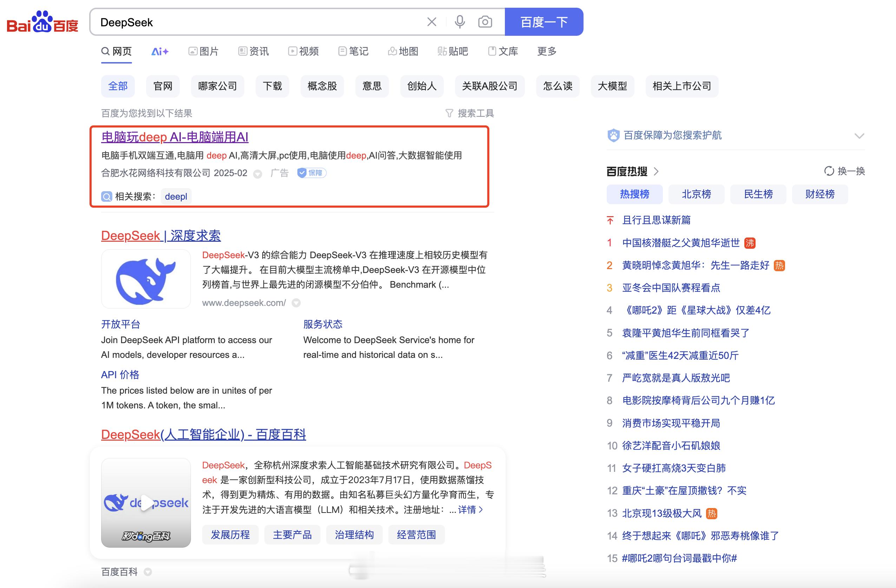
Task: Open hot search 消费市场实现平稳开局
Action: [671, 423]
